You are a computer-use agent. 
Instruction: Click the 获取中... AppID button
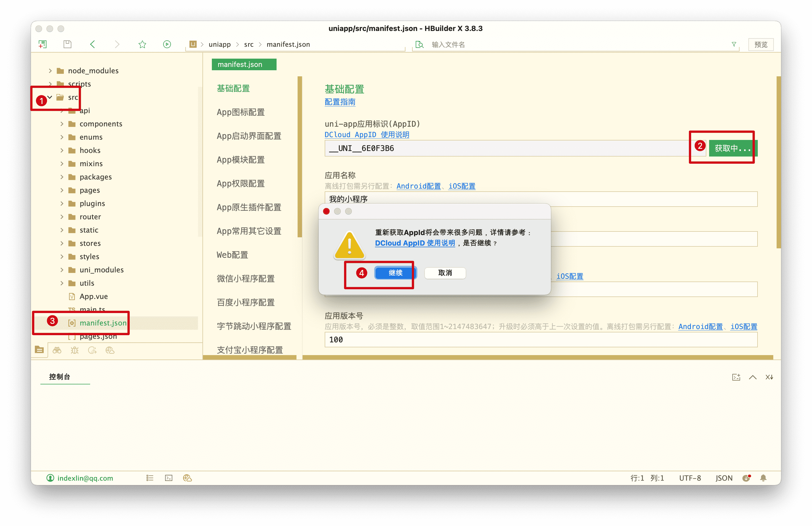coord(733,149)
